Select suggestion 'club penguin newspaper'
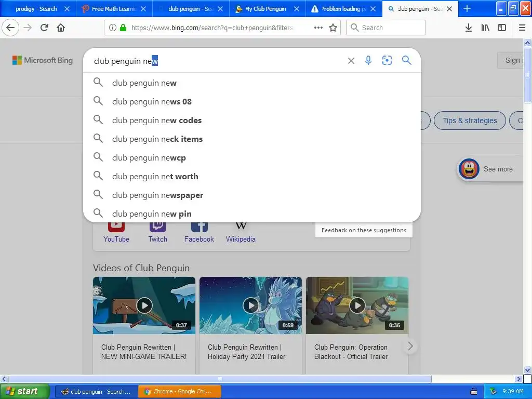532x399 pixels. pyautogui.click(x=252, y=195)
